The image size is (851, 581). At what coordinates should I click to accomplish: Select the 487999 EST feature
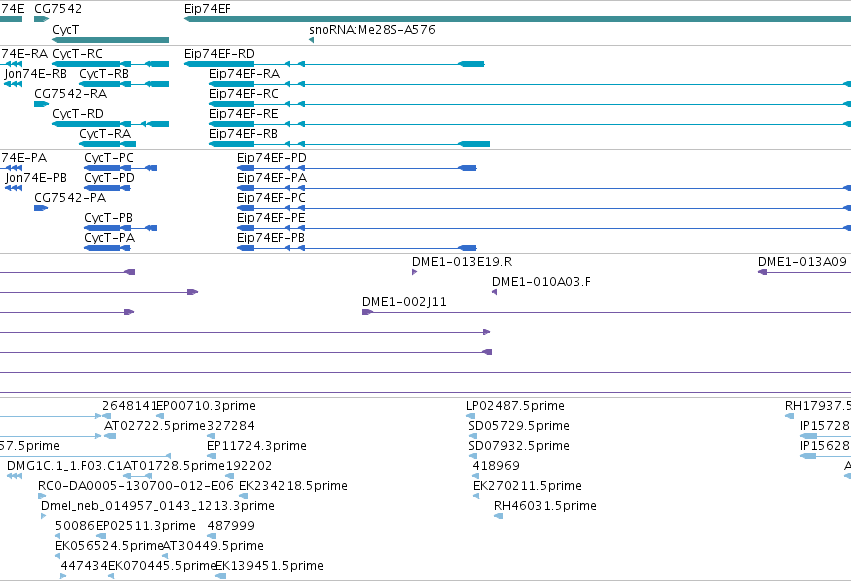[x=211, y=537]
